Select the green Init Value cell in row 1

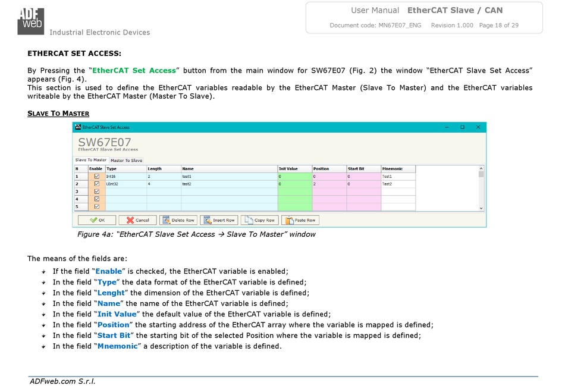(294, 177)
